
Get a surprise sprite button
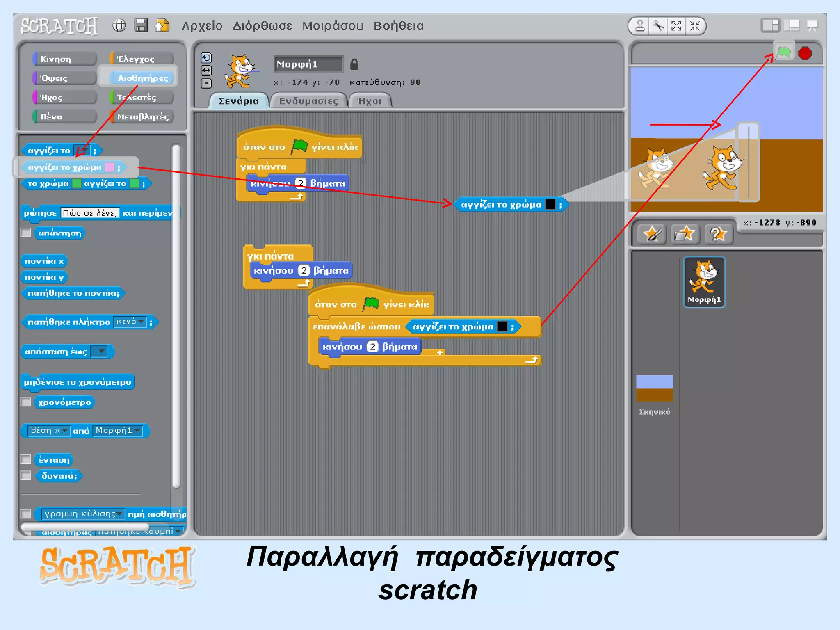[x=719, y=235]
